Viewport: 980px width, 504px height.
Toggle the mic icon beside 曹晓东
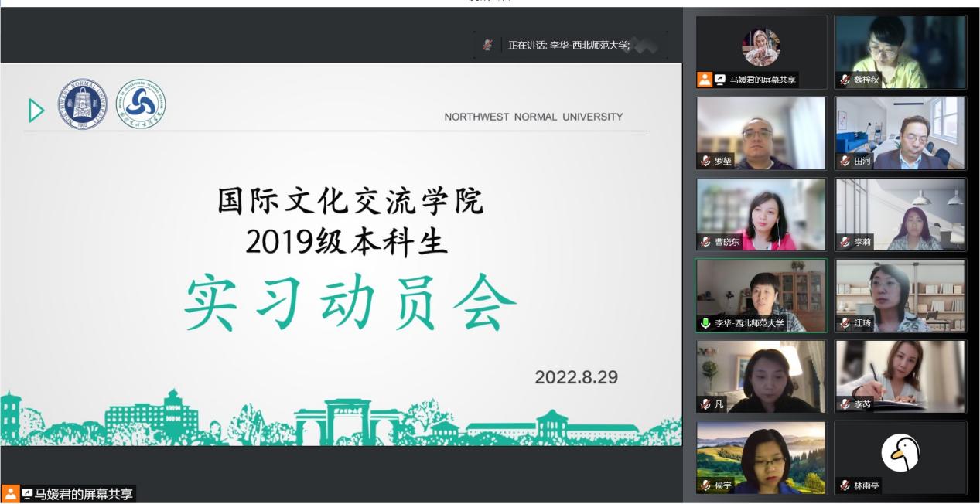click(x=705, y=242)
